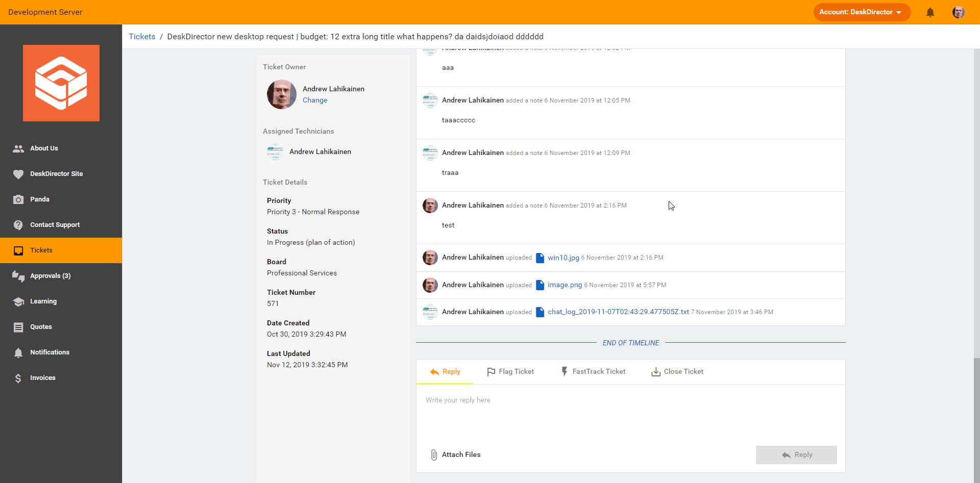Click the Quotes list icon

(18, 327)
